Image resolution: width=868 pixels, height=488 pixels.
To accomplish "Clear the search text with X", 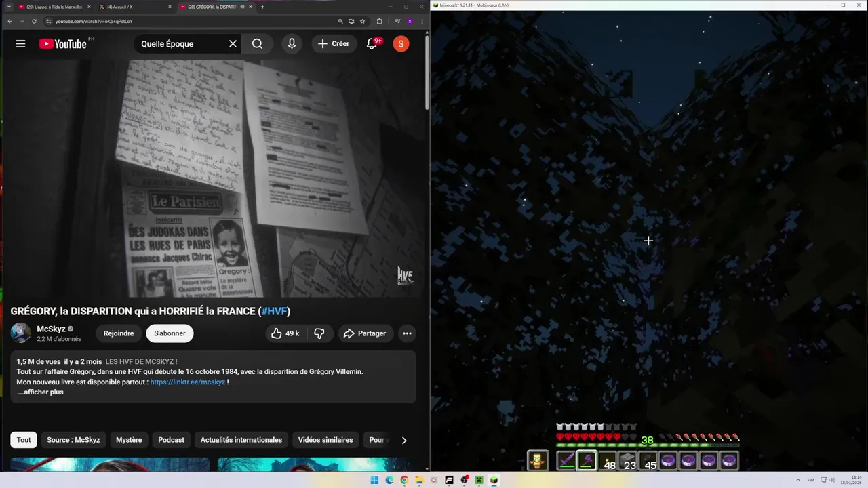I will pyautogui.click(x=233, y=44).
